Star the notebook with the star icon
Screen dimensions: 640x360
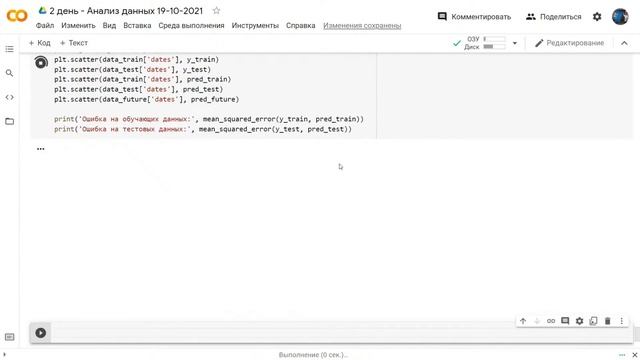coord(216,11)
